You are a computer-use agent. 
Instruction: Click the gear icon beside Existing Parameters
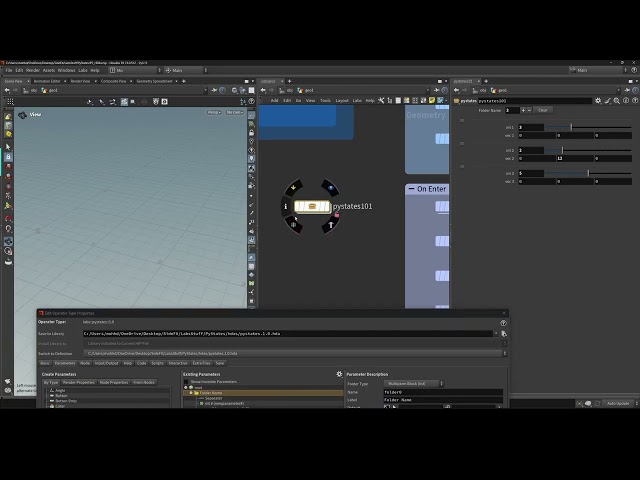pyautogui.click(x=339, y=374)
